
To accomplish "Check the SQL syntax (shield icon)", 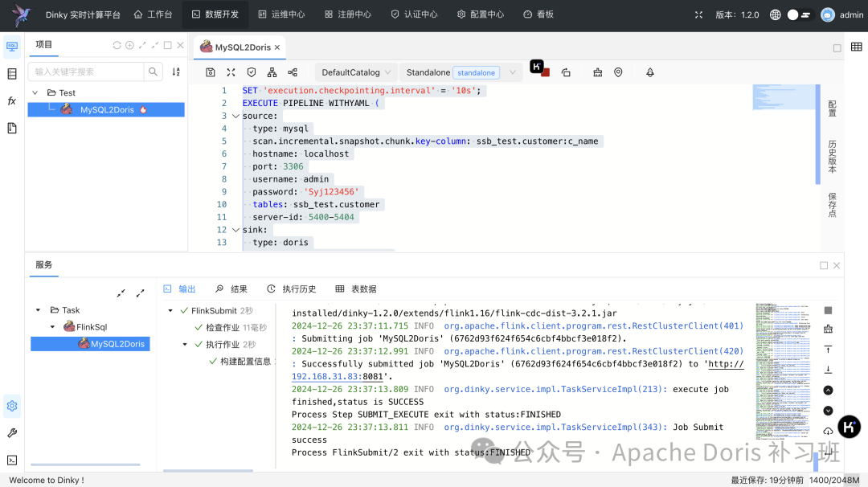I will coord(252,72).
